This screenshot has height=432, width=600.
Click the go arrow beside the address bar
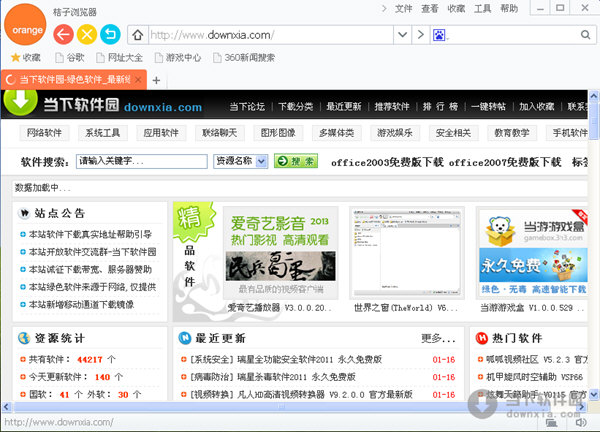tap(421, 35)
